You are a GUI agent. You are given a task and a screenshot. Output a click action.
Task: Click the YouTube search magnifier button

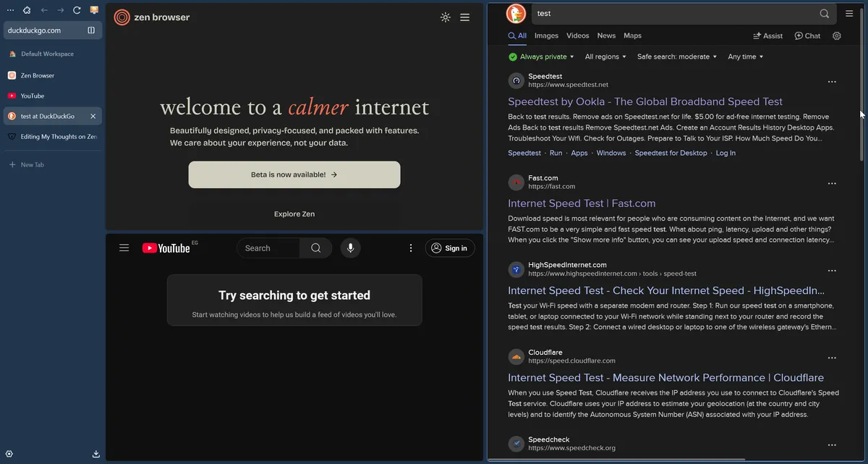point(316,248)
